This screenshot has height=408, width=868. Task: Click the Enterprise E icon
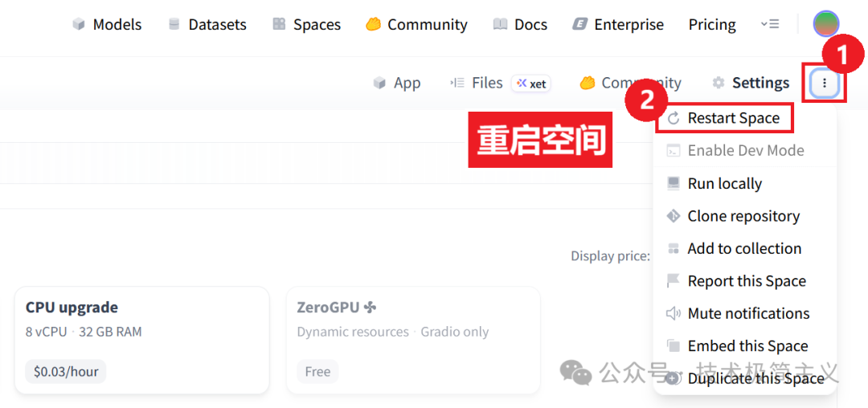(x=580, y=25)
